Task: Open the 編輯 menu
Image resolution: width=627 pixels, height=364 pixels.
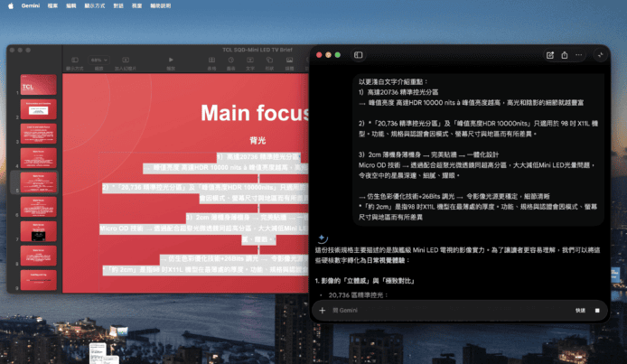Action: click(x=70, y=5)
